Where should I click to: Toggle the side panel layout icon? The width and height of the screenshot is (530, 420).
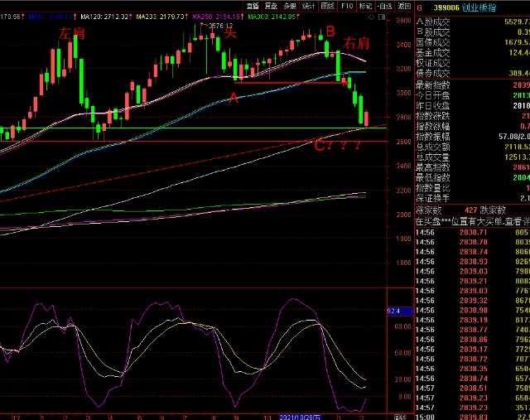click(x=382, y=17)
